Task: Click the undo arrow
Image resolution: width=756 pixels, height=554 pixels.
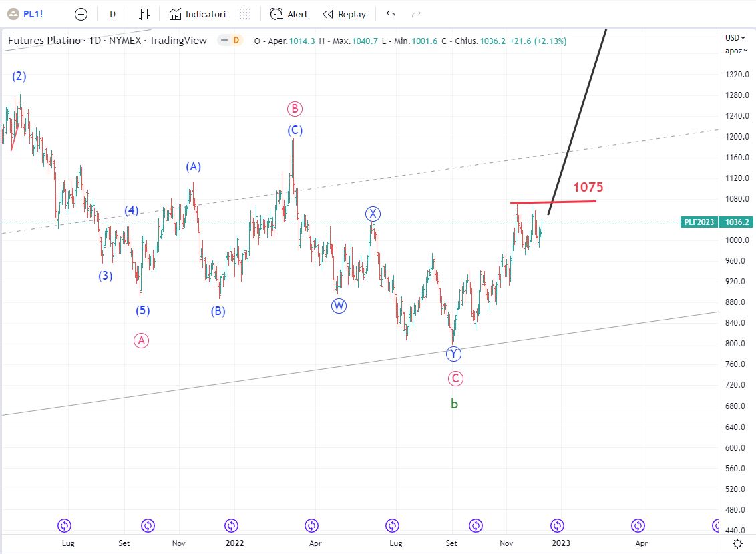Action: pyautogui.click(x=391, y=15)
